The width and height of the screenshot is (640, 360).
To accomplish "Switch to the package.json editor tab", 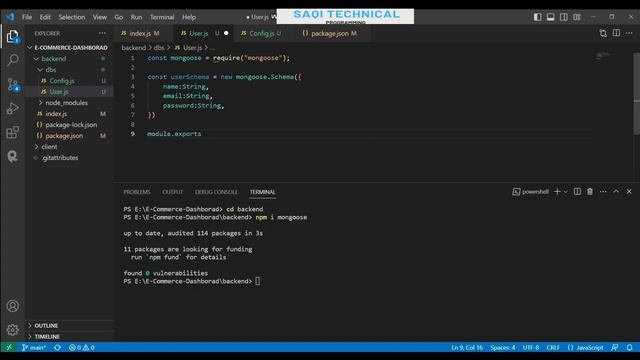I will coord(333,33).
